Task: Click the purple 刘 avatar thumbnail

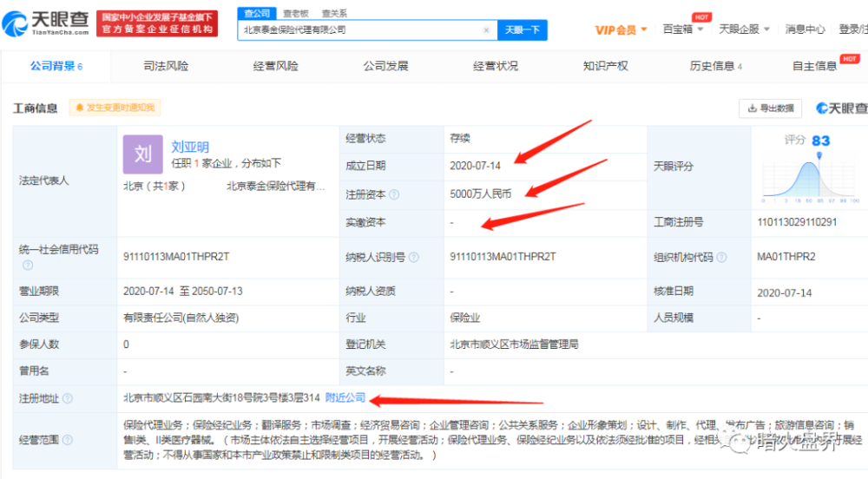Action: pyautogui.click(x=143, y=154)
